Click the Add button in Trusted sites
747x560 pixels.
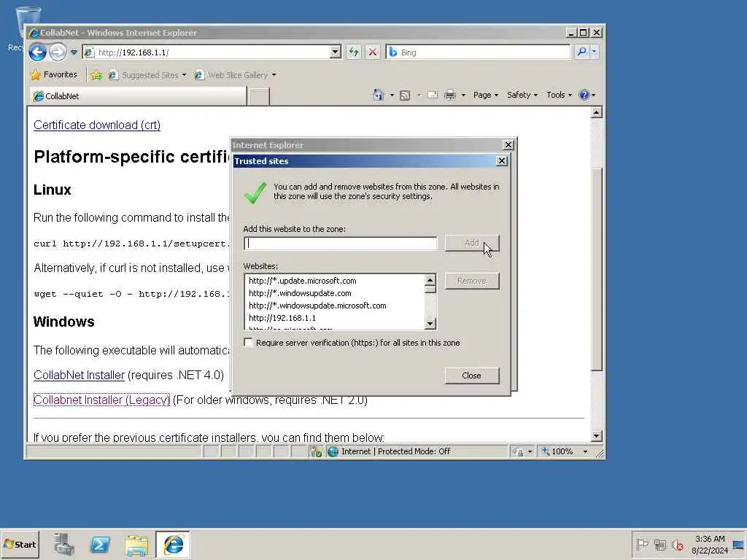point(472,244)
